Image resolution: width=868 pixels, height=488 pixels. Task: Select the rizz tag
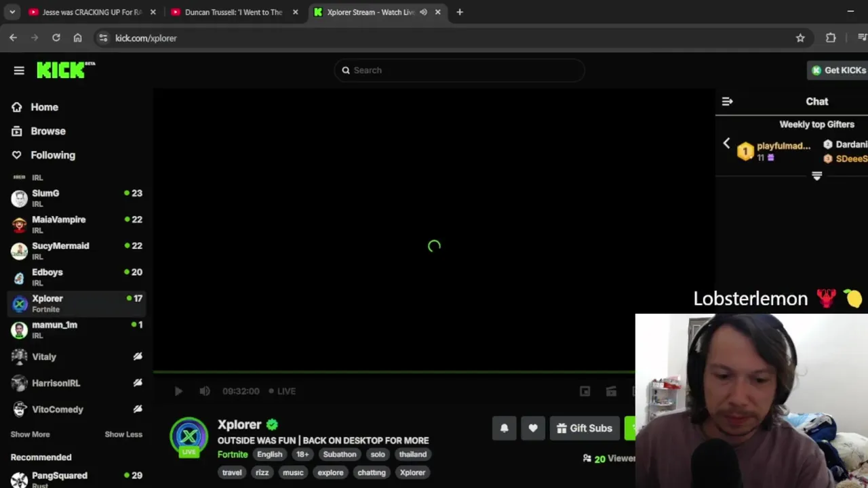coord(262,472)
